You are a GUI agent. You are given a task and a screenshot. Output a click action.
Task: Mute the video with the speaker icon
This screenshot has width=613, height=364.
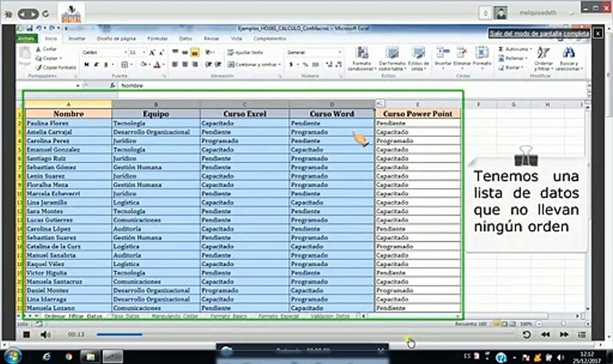(x=45, y=334)
